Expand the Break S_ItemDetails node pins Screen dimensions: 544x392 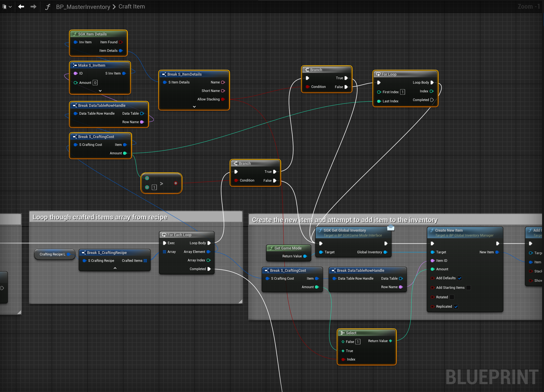(x=194, y=107)
